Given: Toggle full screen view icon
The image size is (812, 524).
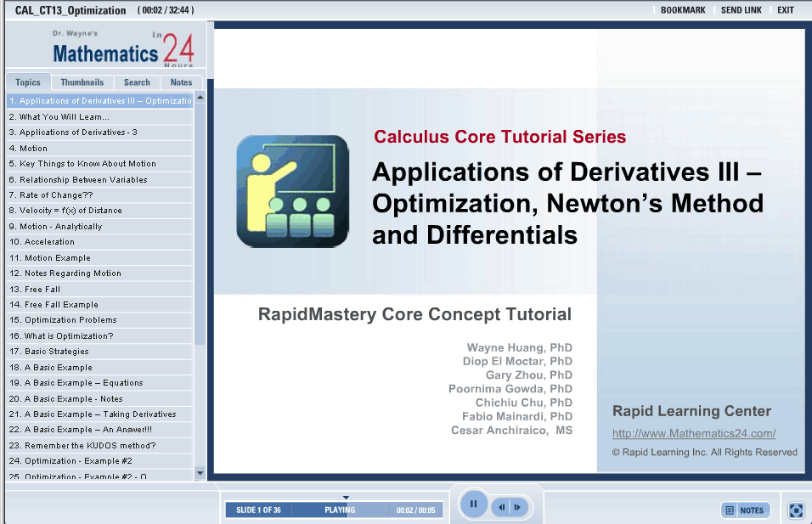Looking at the screenshot, I should (796, 510).
